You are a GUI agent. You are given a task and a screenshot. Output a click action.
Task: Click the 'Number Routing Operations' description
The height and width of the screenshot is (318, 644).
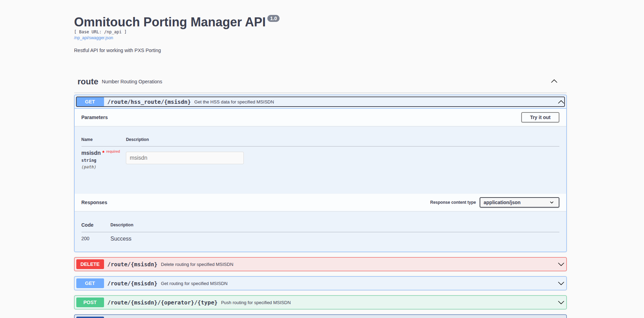(132, 82)
